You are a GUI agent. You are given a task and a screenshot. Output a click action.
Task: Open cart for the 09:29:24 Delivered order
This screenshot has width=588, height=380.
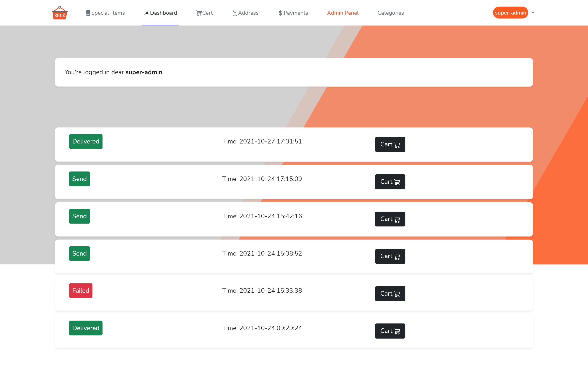(x=390, y=331)
